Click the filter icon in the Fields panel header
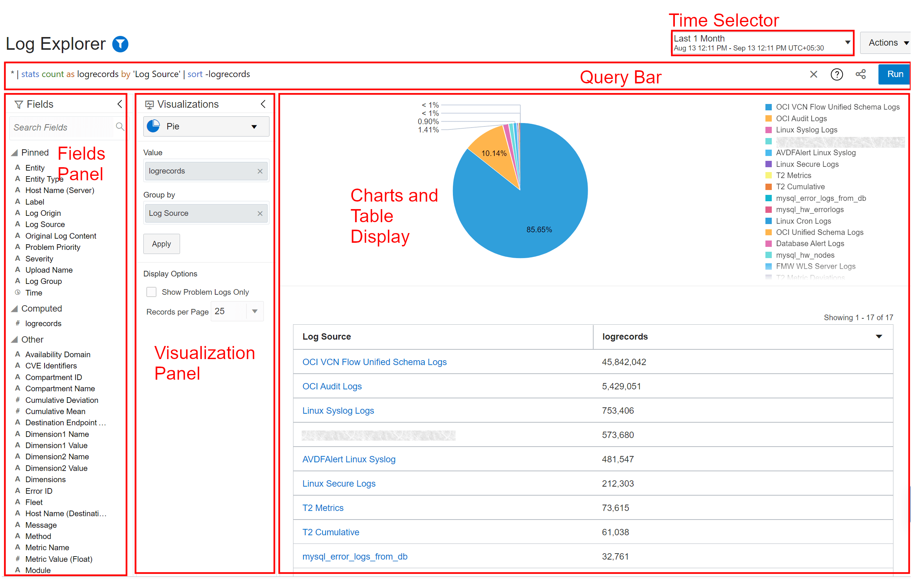This screenshot has height=588, width=920. pos(18,104)
